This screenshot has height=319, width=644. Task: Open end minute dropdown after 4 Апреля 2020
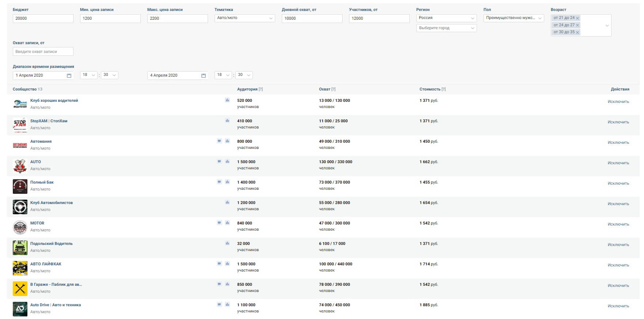[x=244, y=75]
